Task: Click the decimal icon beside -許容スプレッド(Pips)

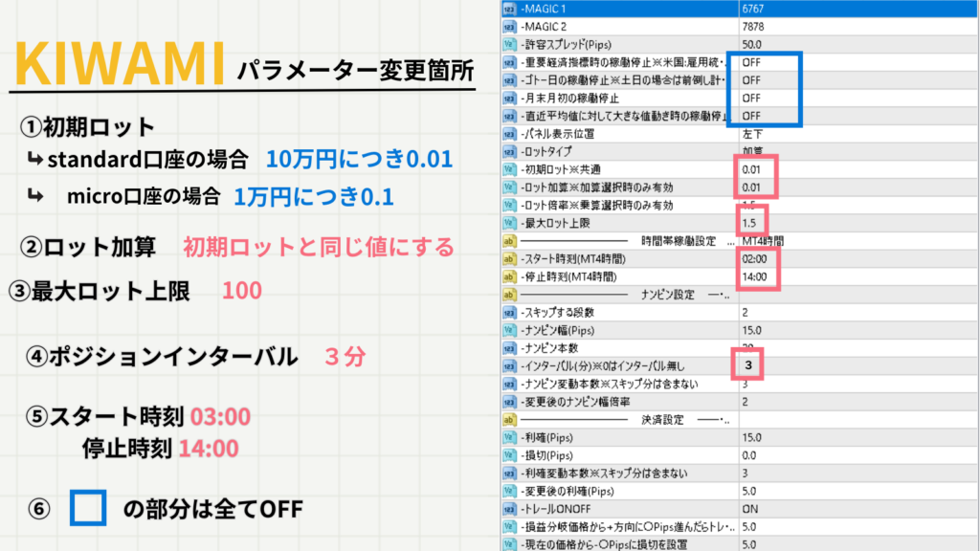Action: click(509, 44)
